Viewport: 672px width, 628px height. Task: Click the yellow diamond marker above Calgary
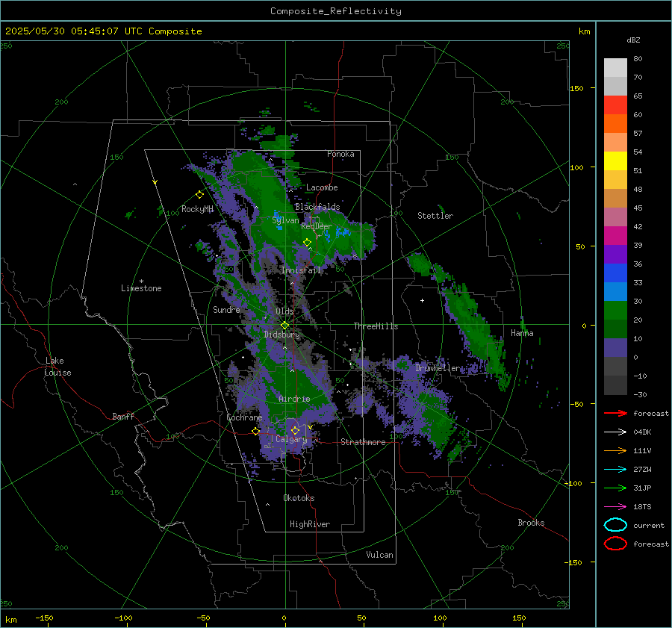(295, 430)
